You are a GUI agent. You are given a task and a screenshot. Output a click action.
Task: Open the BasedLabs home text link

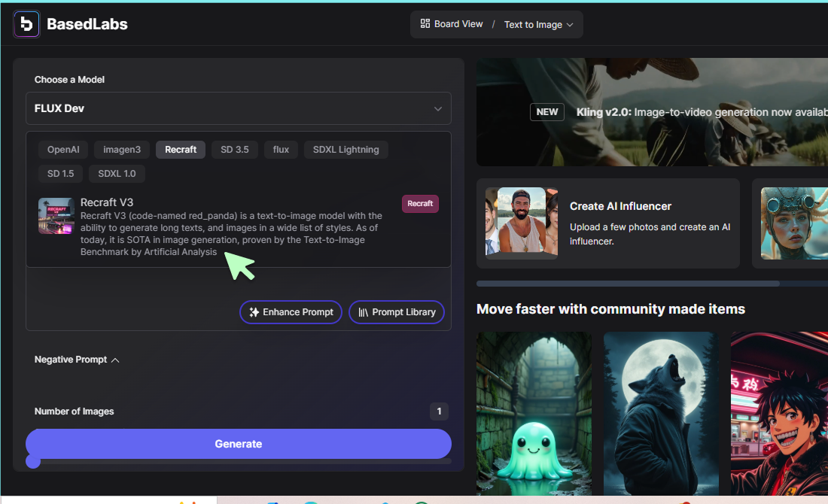pos(87,24)
